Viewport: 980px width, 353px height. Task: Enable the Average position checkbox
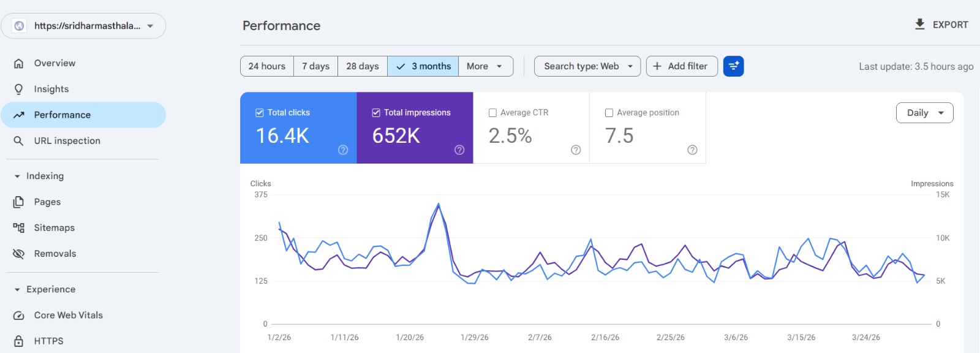coord(609,113)
